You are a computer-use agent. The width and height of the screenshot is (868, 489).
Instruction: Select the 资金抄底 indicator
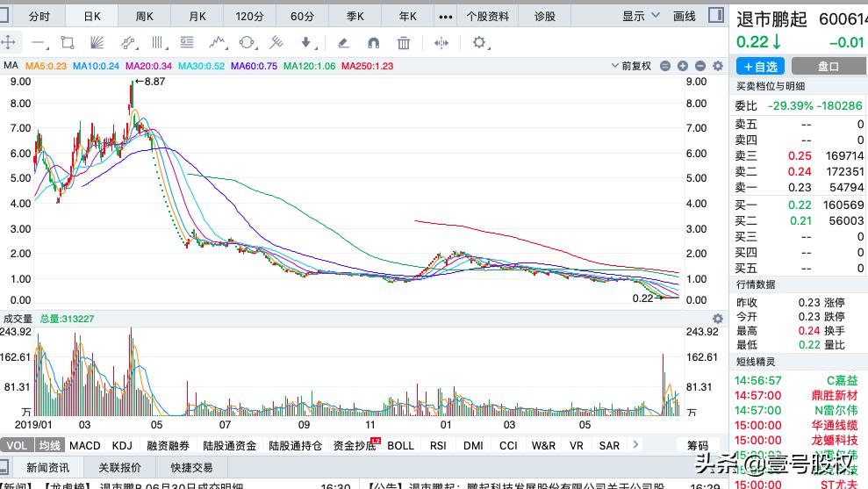355,445
